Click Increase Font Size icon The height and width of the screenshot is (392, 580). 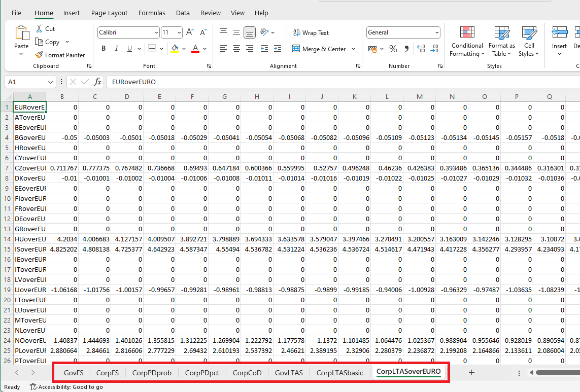(190, 32)
